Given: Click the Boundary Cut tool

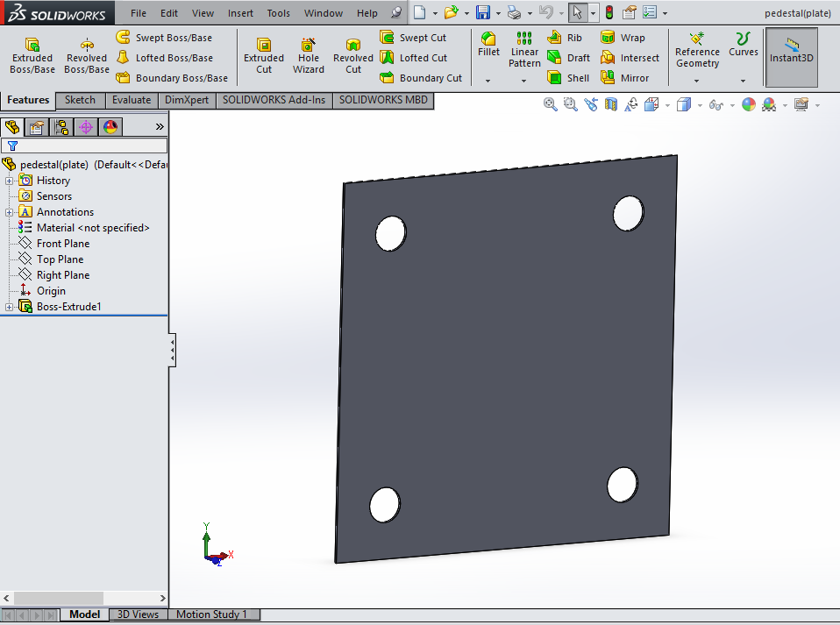Looking at the screenshot, I should (x=421, y=78).
